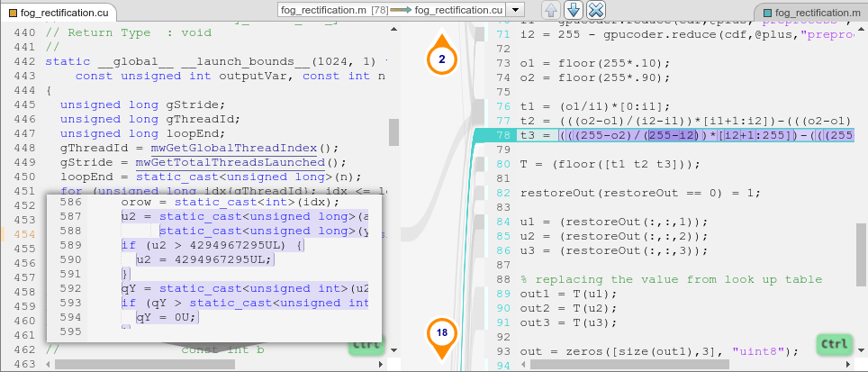Click left pane scroll-up arrow

tap(393, 28)
